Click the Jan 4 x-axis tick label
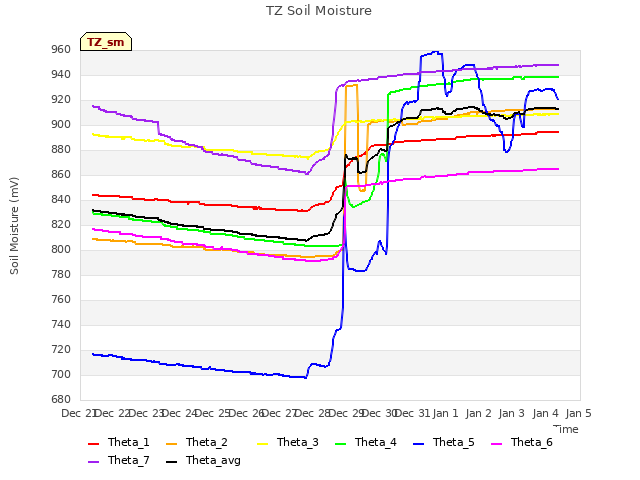The width and height of the screenshot is (640, 480). [545, 413]
